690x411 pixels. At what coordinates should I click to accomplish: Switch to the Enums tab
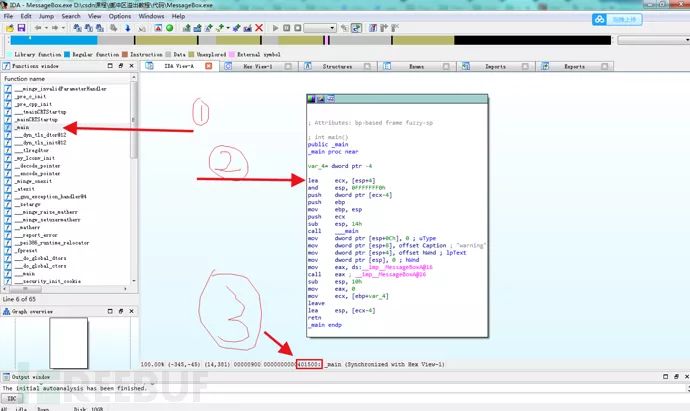[x=416, y=66]
